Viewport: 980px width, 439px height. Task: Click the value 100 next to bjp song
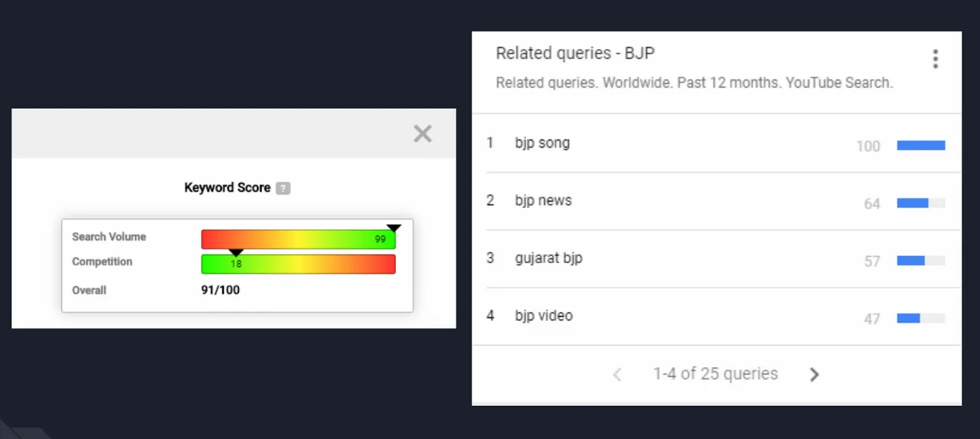coord(868,146)
